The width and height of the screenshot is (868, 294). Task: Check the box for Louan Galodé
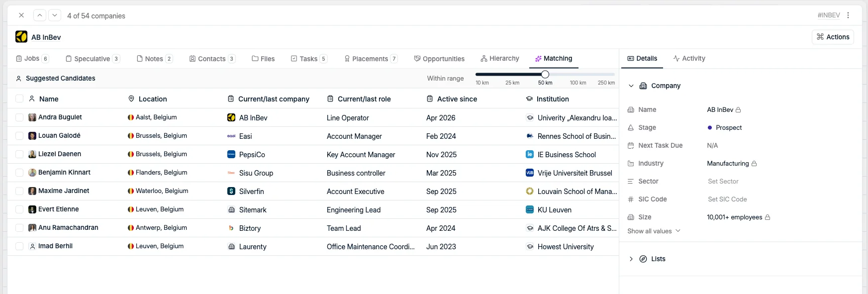coord(19,136)
